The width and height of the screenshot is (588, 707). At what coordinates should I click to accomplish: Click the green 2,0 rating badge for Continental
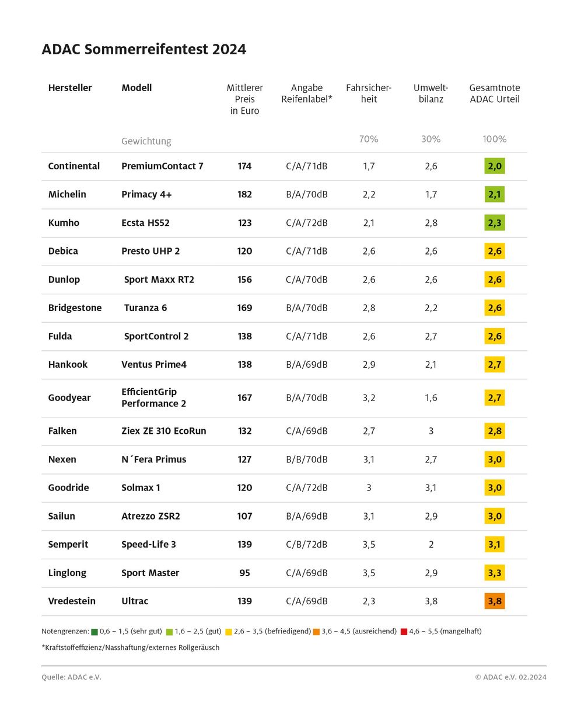click(494, 166)
